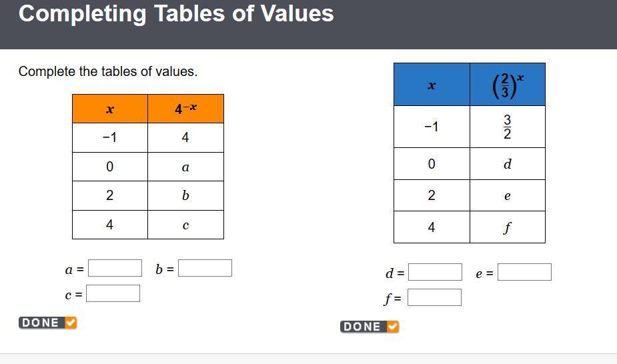Click the input field for a
Viewport: 617px width, 364px height.
[115, 268]
